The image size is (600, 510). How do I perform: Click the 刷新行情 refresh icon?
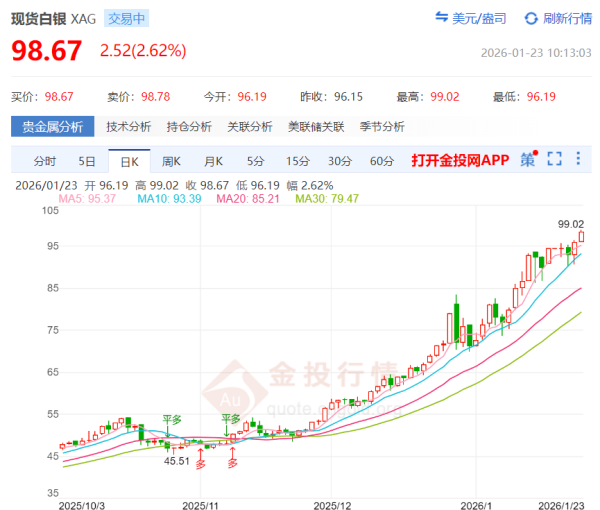tap(531, 18)
